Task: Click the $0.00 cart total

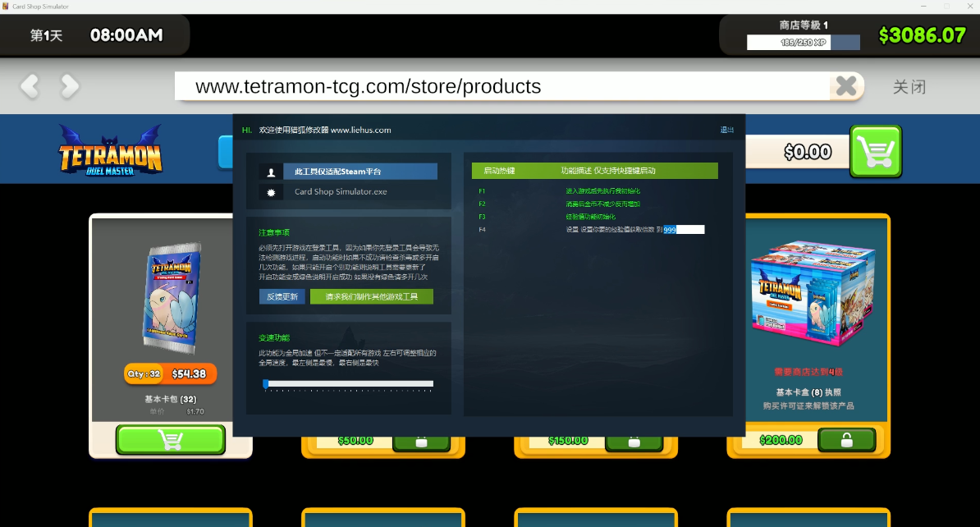Action: [x=807, y=152]
